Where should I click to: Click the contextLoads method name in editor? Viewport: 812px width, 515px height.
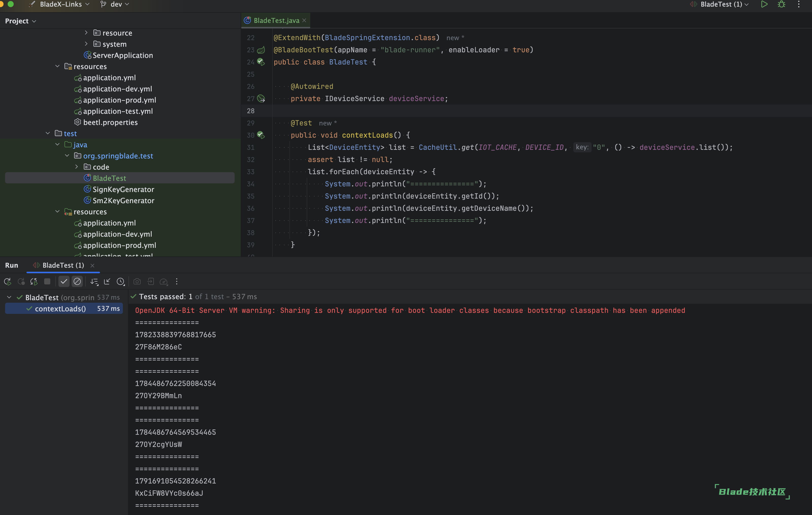pyautogui.click(x=367, y=135)
